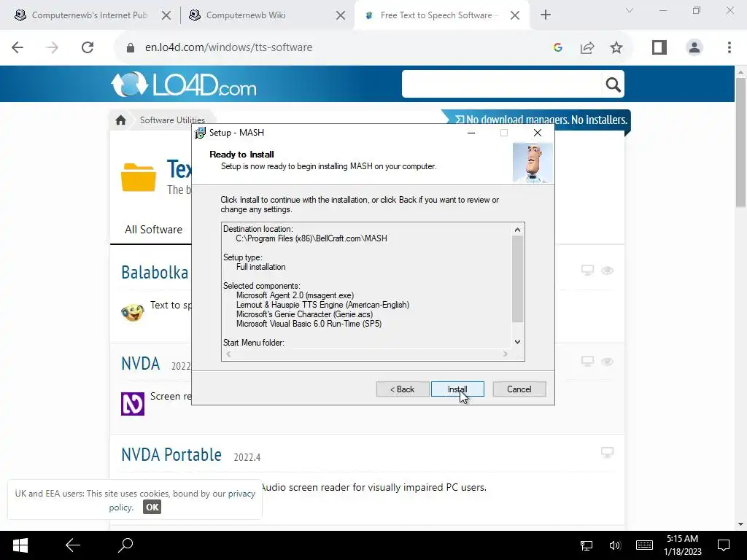Screen dimensions: 747x560
Task: Click the Google icon in address bar
Action: coord(558,47)
